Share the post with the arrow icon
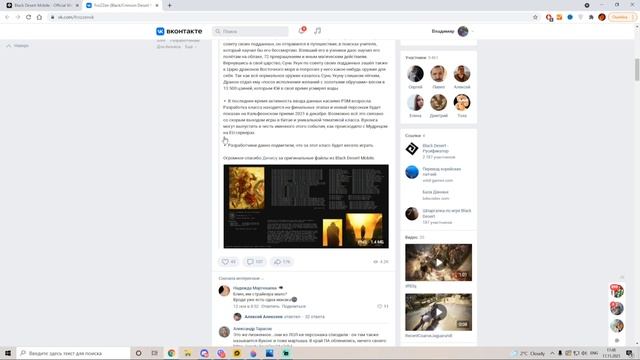The width and height of the screenshot is (640, 360). coord(282,262)
